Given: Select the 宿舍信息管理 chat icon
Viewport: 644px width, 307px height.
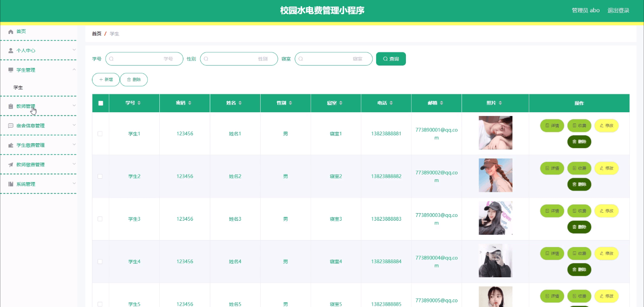Looking at the screenshot, I should 10,125.
